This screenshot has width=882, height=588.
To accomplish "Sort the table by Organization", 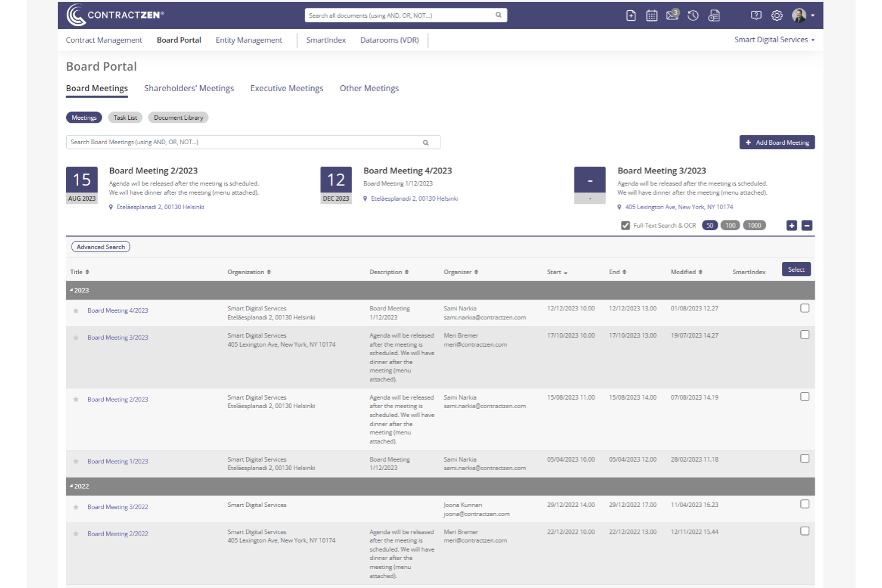I will pos(249,272).
